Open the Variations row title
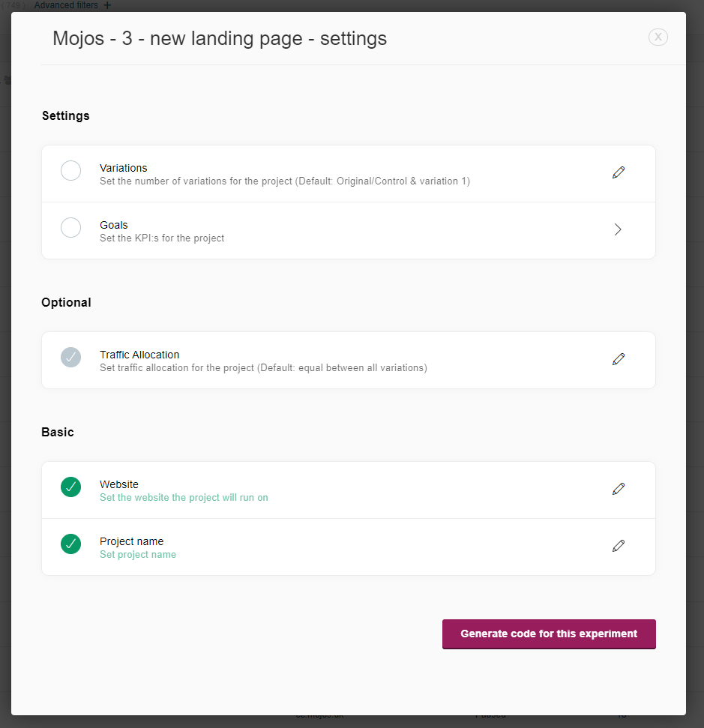This screenshot has width=704, height=728. [124, 168]
